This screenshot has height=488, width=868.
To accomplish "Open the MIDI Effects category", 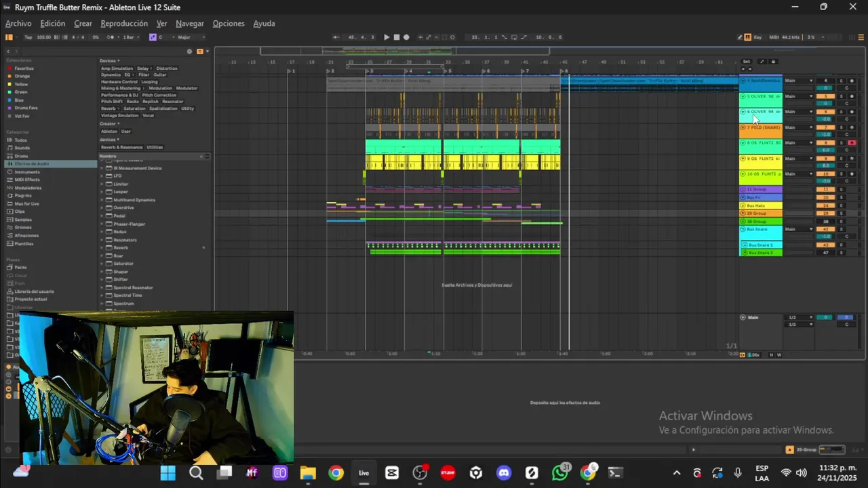I will (27, 180).
